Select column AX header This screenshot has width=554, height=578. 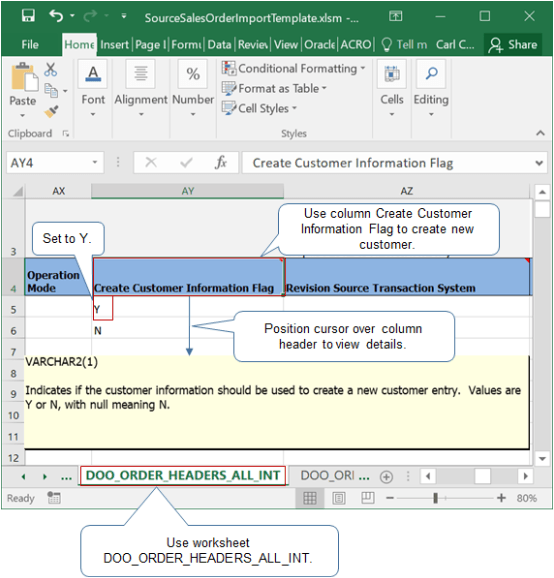(x=58, y=191)
